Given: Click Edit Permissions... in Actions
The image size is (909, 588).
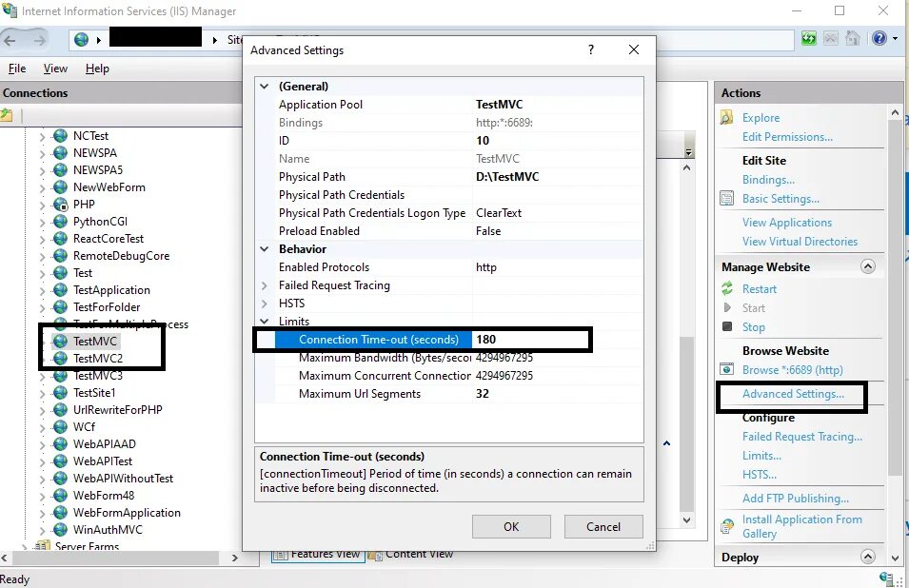Looking at the screenshot, I should 787,137.
